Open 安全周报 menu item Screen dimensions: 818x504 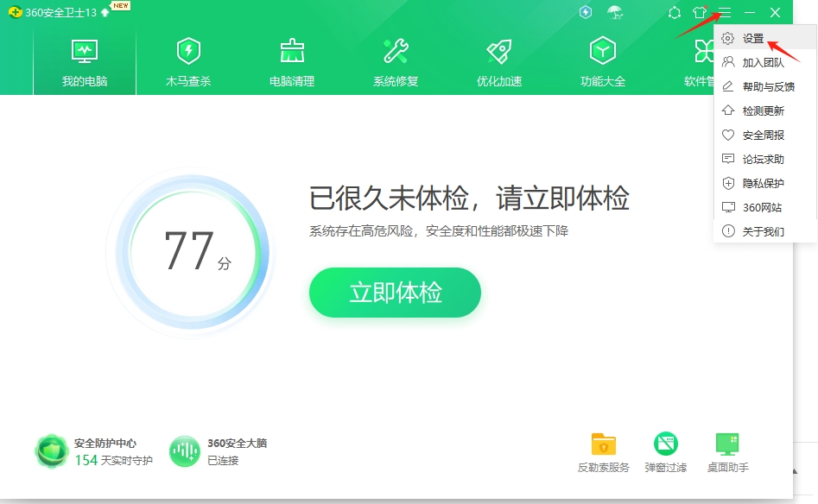coord(764,135)
